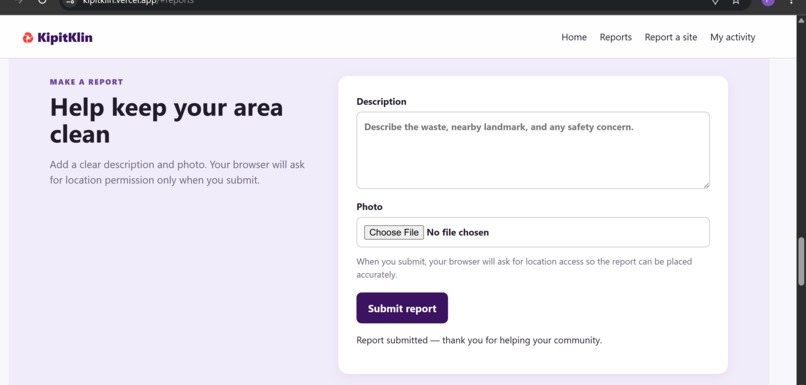Click the No file chosen photo field

coord(533,232)
